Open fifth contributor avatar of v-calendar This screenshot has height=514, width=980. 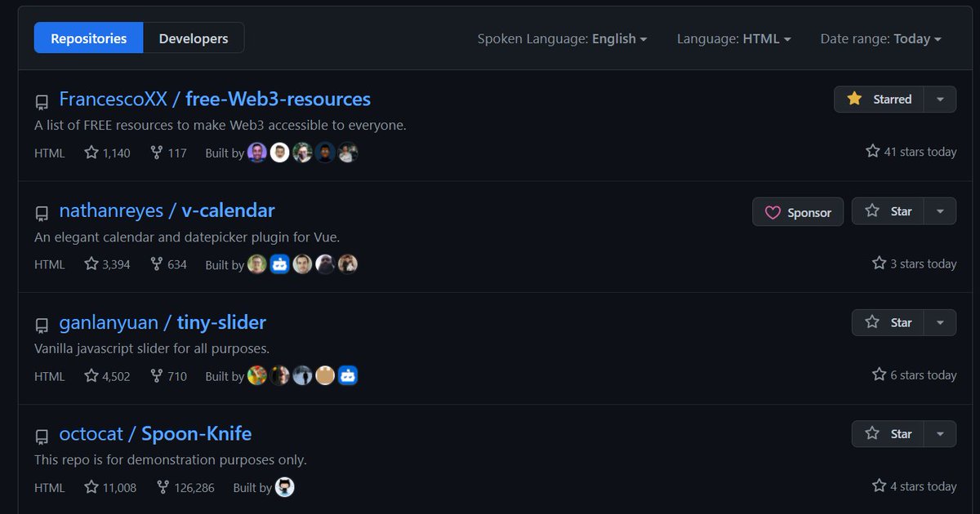point(348,264)
